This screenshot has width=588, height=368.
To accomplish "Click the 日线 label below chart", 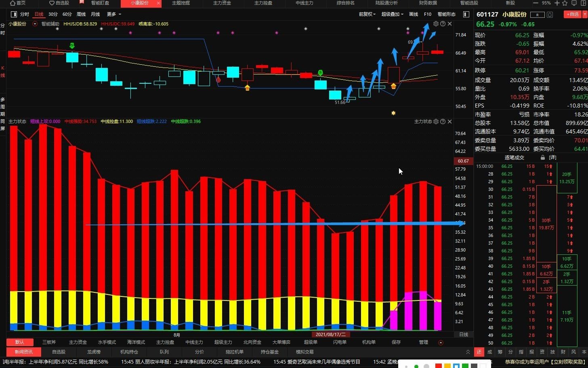I will pyautogui.click(x=464, y=334).
